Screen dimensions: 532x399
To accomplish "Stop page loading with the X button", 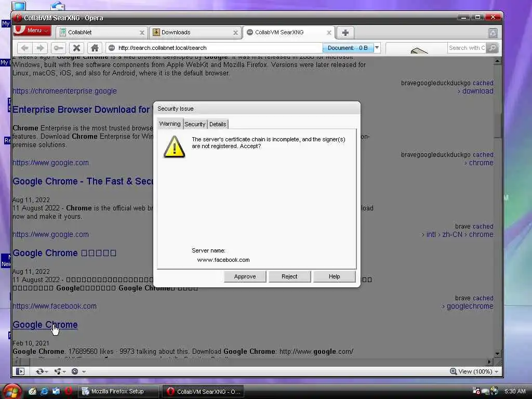I will pyautogui.click(x=77, y=48).
